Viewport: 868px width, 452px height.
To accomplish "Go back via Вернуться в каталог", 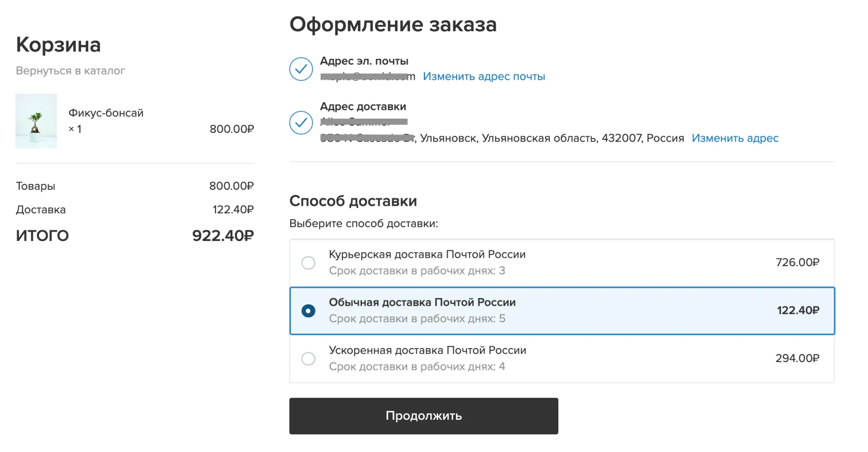I will (x=70, y=71).
